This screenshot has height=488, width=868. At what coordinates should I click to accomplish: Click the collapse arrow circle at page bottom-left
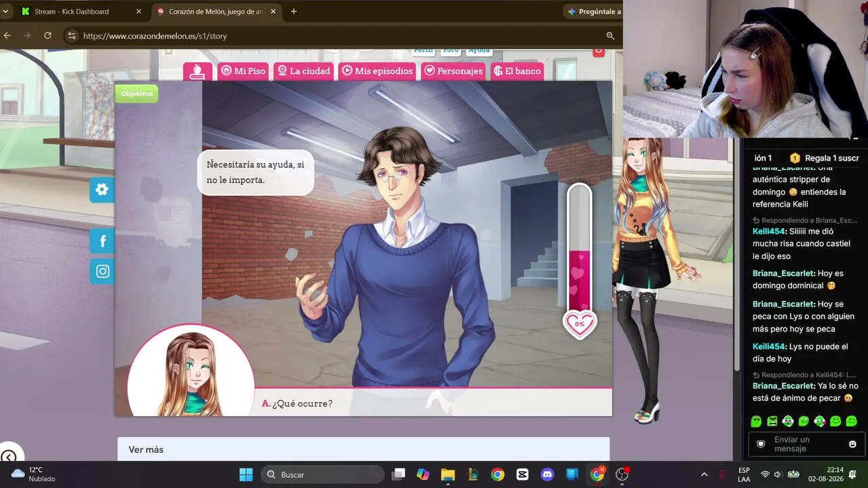pos(8,457)
